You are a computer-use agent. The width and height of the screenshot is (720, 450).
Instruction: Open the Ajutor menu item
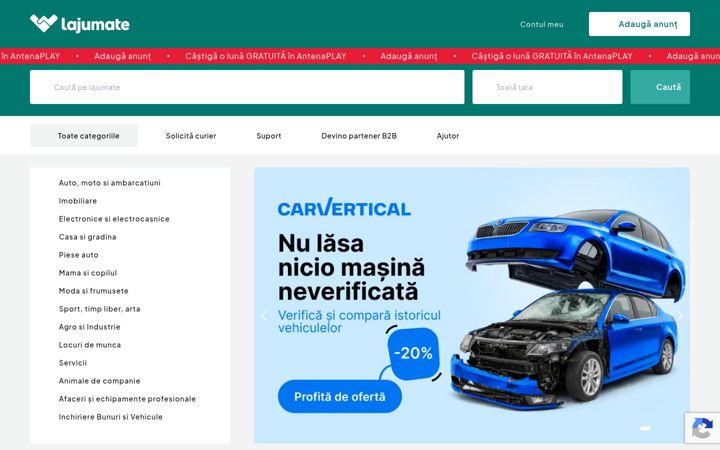point(448,136)
